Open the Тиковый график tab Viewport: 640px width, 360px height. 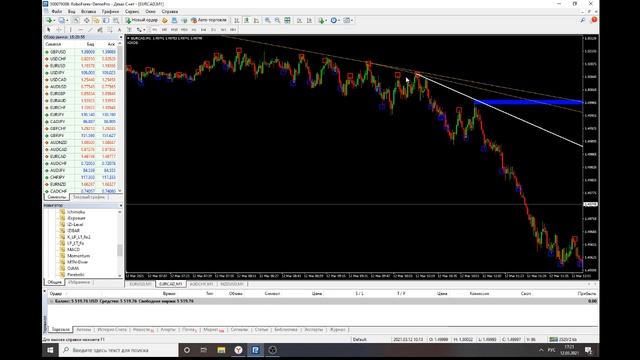[x=89, y=197]
